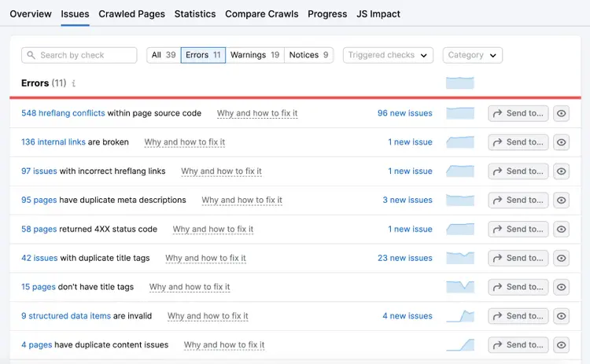Hide broken internal links check

(561, 142)
